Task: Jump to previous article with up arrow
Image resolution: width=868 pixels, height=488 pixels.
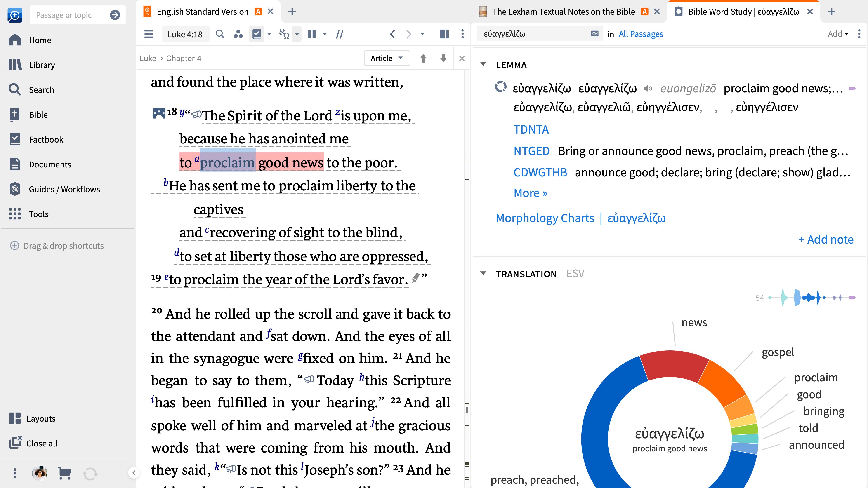Action: tap(423, 58)
